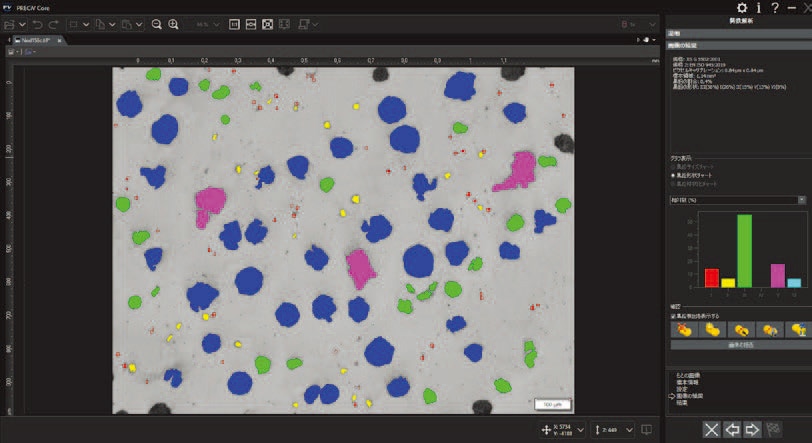812x443 pixels.
Task: Click the greyed finish flag button
Action: pos(773,430)
